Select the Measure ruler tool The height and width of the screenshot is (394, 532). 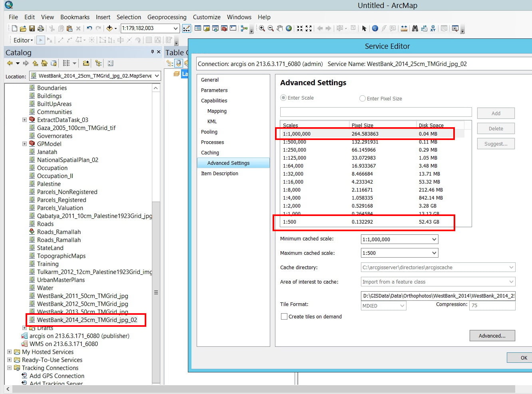[404, 28]
